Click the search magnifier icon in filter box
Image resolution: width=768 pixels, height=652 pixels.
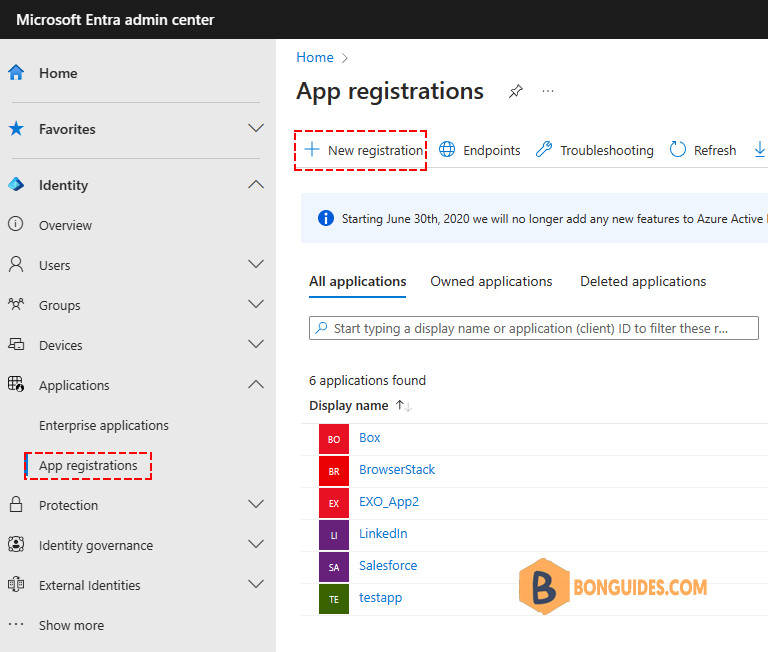pos(321,328)
